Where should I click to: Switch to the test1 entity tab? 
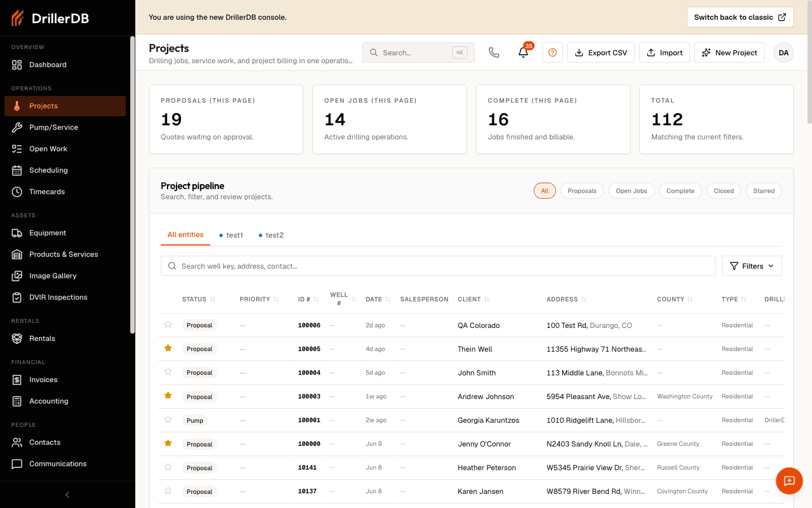(231, 235)
